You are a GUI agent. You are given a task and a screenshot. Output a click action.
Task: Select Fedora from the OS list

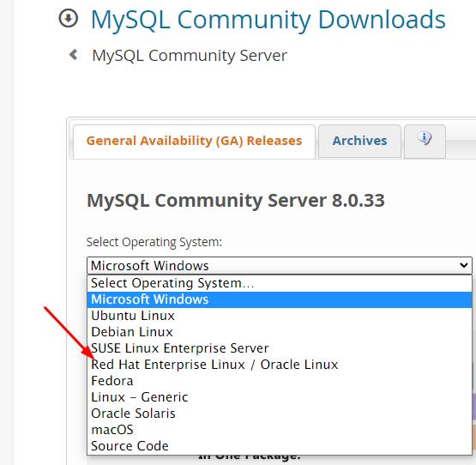pos(280,381)
